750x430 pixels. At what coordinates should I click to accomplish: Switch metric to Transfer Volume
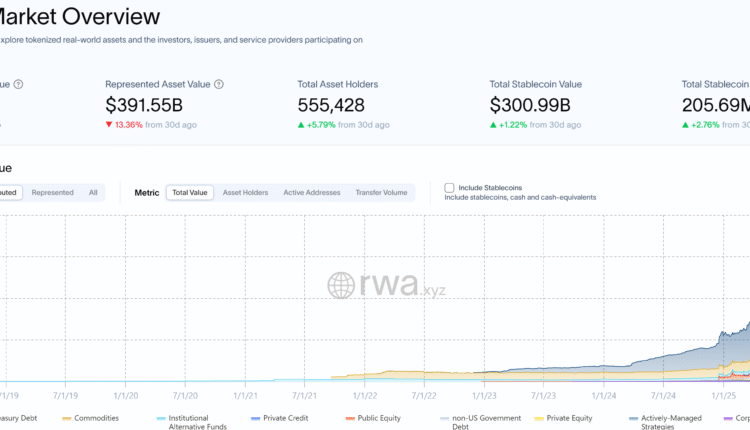[381, 192]
